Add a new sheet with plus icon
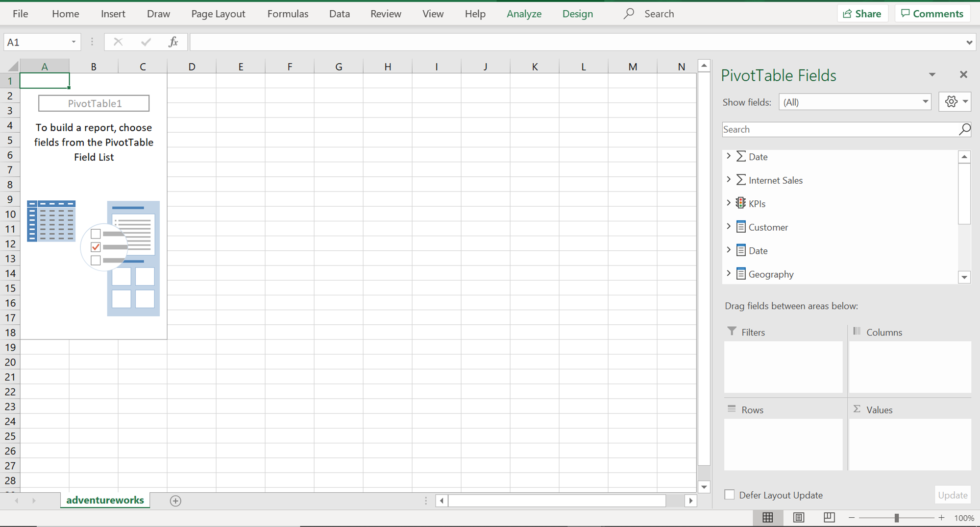The image size is (980, 527). 175,501
